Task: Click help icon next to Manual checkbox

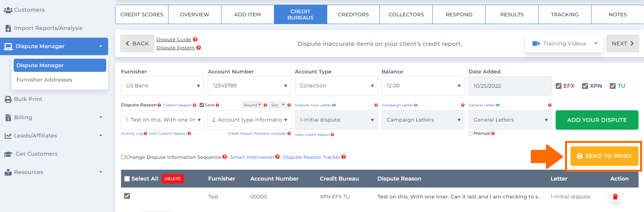Action: click(x=493, y=134)
